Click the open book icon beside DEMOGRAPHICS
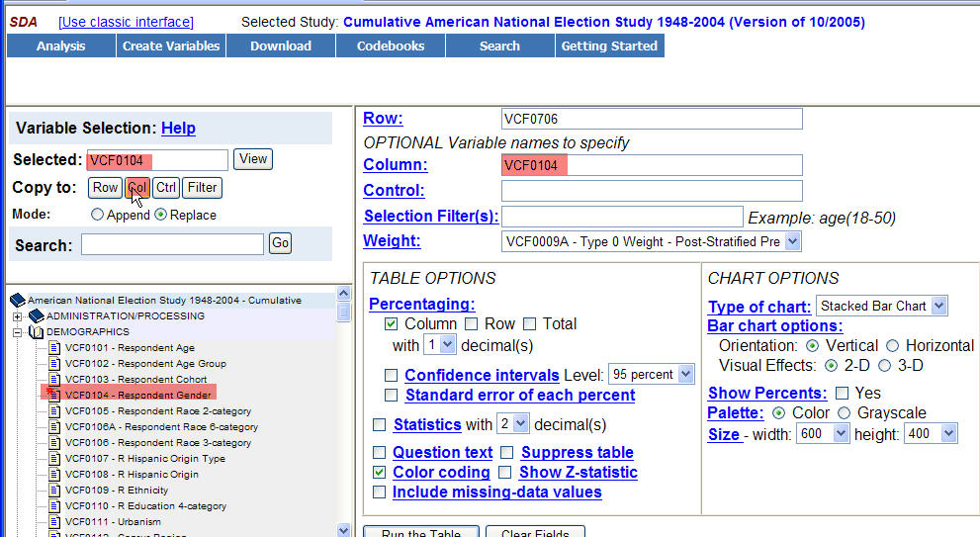The image size is (980, 537). (x=37, y=332)
